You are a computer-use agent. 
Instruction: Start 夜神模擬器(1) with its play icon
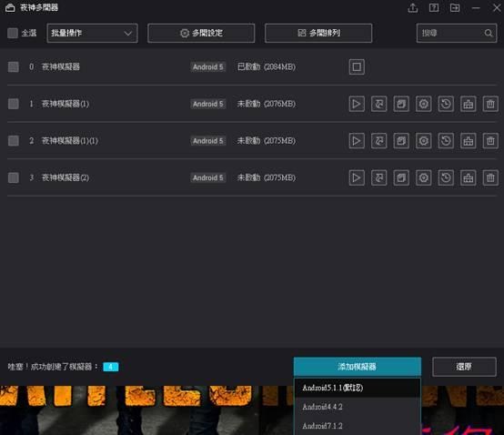tap(357, 104)
